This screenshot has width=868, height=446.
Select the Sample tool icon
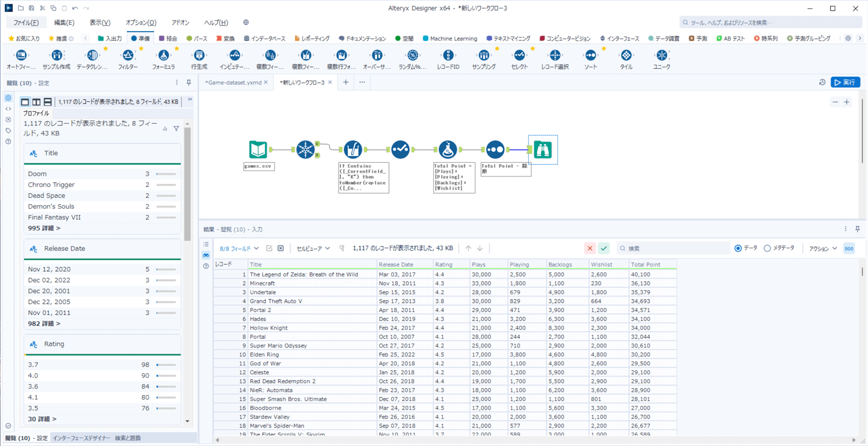coord(483,55)
